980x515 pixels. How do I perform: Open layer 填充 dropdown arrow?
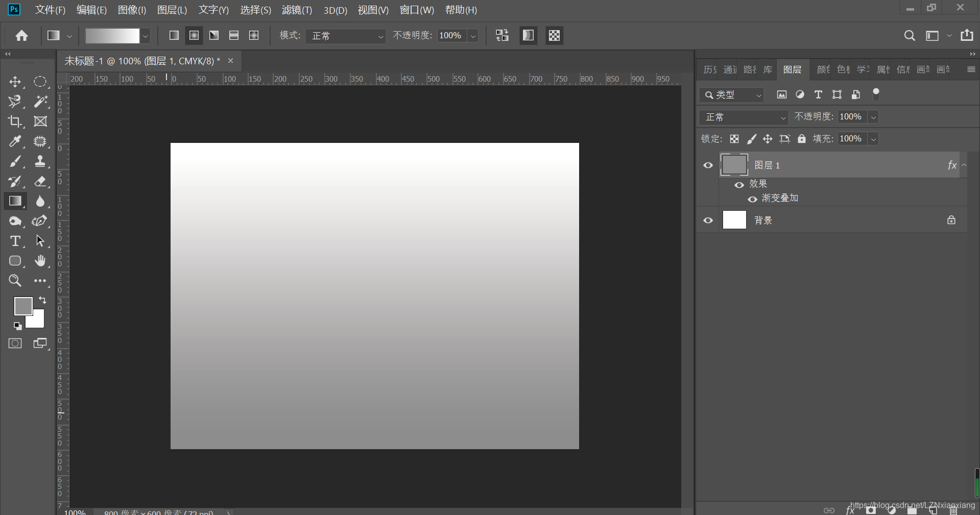(874, 139)
